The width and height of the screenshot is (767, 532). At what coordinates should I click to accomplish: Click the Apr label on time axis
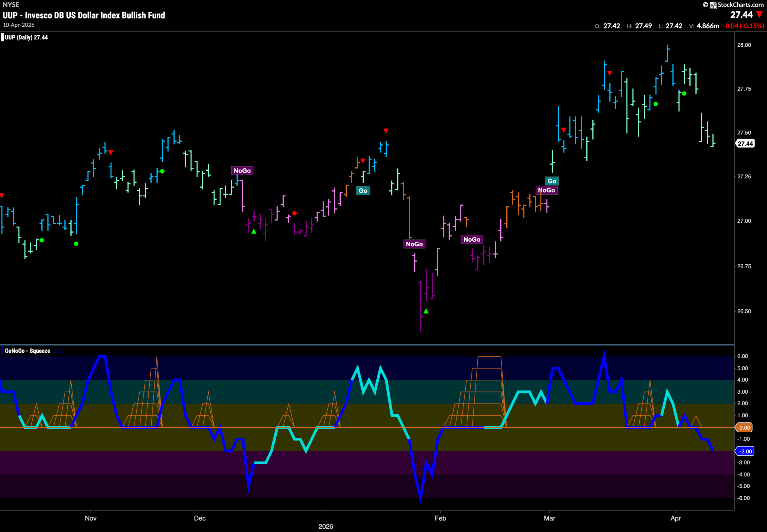point(676,518)
